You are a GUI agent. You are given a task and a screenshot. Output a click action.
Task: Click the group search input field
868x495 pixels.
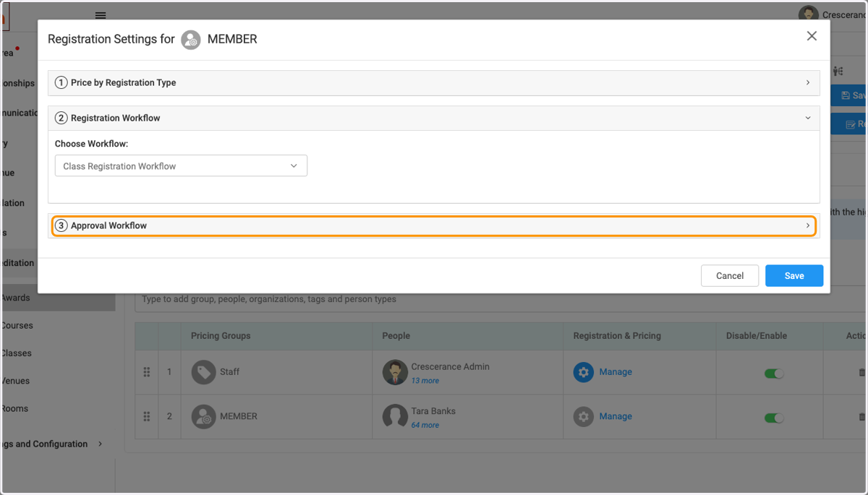pos(501,299)
